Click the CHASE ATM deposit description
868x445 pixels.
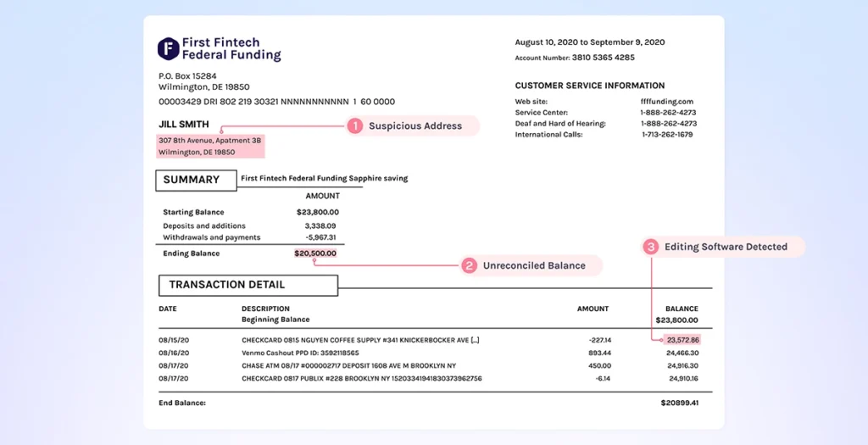pyautogui.click(x=348, y=366)
